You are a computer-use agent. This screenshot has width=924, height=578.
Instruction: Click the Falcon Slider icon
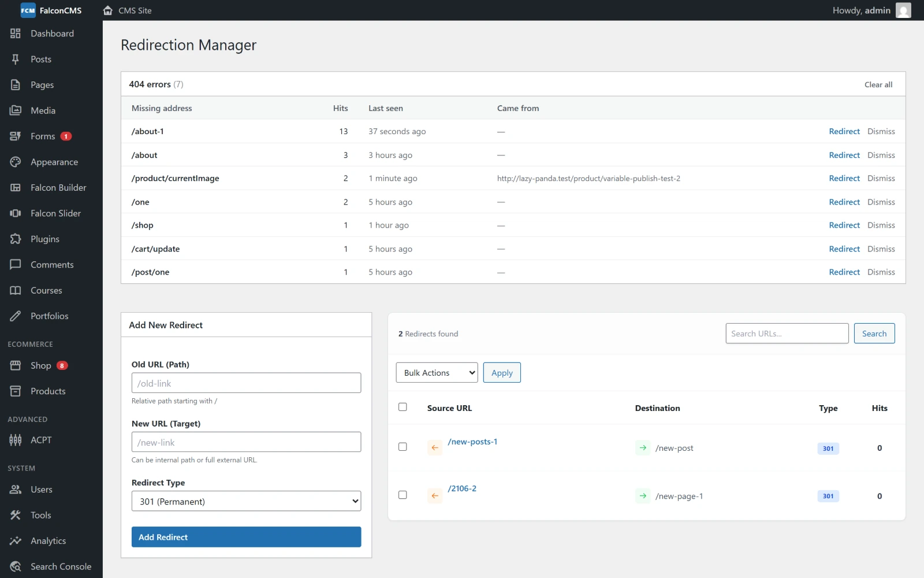16,213
